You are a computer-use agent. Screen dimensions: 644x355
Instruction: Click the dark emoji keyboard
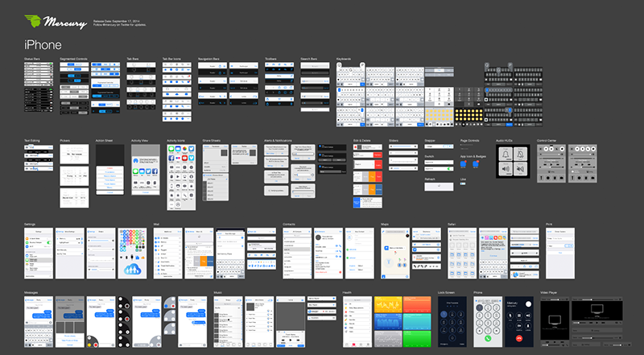pos(469,117)
